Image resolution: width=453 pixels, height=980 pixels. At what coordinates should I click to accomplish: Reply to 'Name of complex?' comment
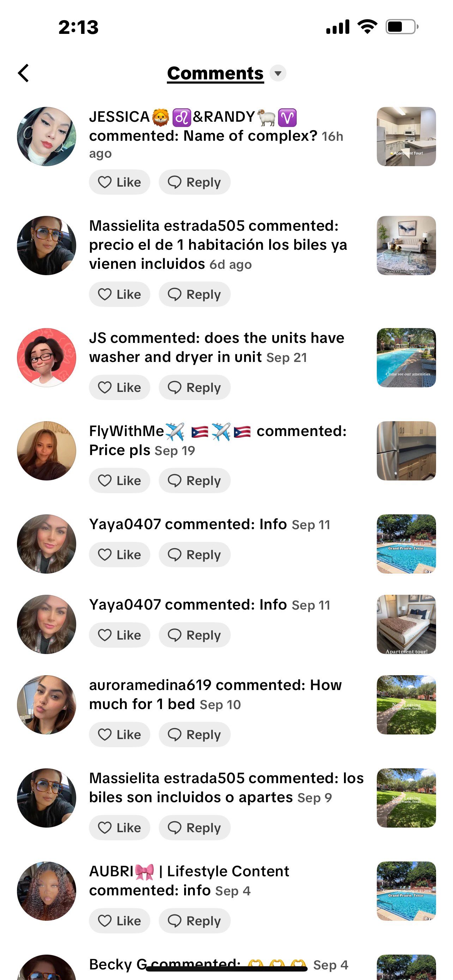(x=194, y=182)
